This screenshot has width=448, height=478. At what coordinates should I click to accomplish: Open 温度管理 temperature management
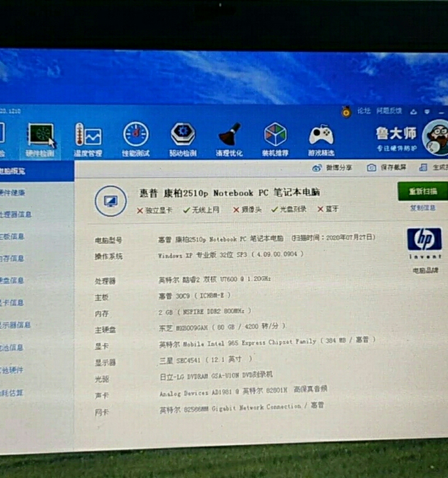click(88, 141)
